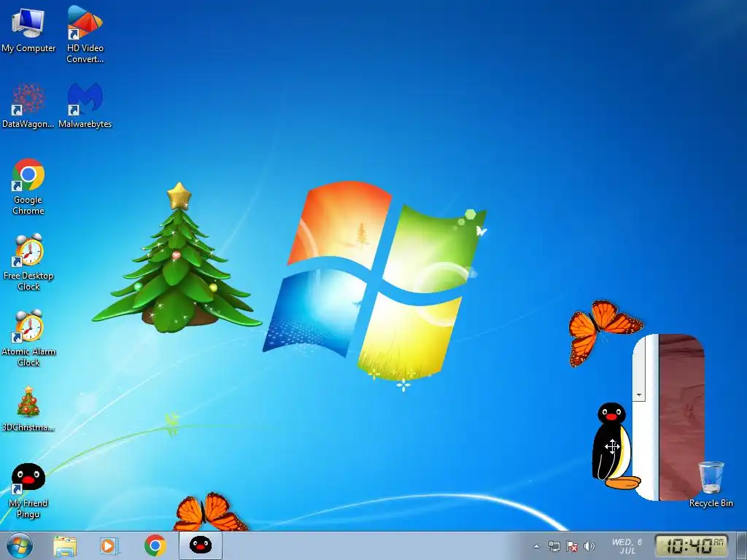747x560 pixels.
Task: Show hidden tray icons arrow
Action: coord(536,547)
